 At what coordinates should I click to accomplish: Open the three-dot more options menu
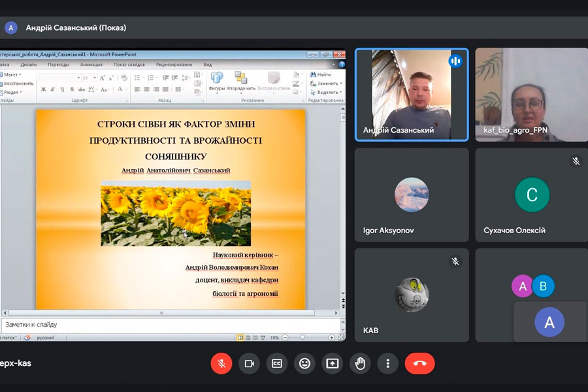tap(388, 363)
